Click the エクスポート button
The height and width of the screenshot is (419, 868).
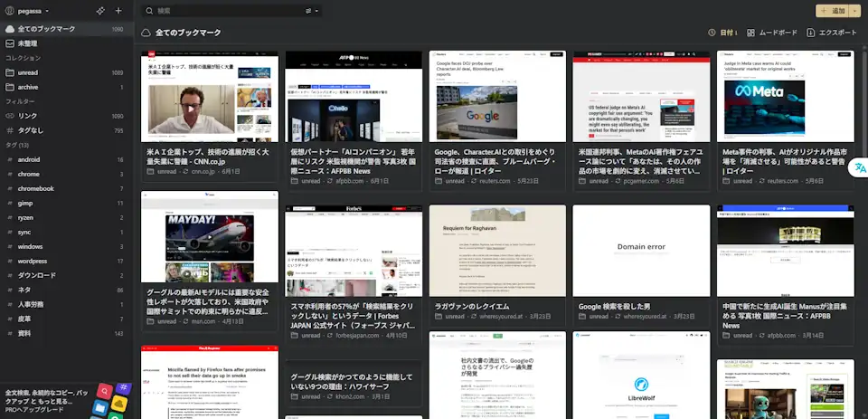(832, 33)
